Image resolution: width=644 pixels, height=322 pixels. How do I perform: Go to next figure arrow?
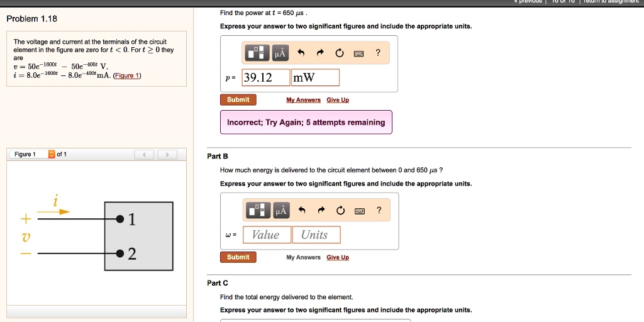[x=167, y=155]
